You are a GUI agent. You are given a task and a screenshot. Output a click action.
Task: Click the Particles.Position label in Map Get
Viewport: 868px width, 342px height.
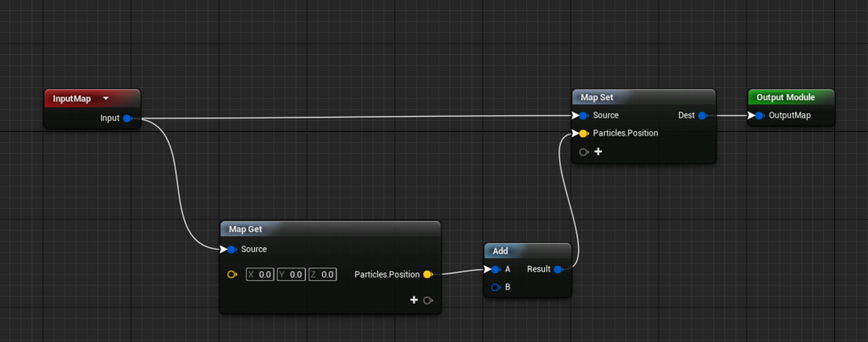[387, 274]
